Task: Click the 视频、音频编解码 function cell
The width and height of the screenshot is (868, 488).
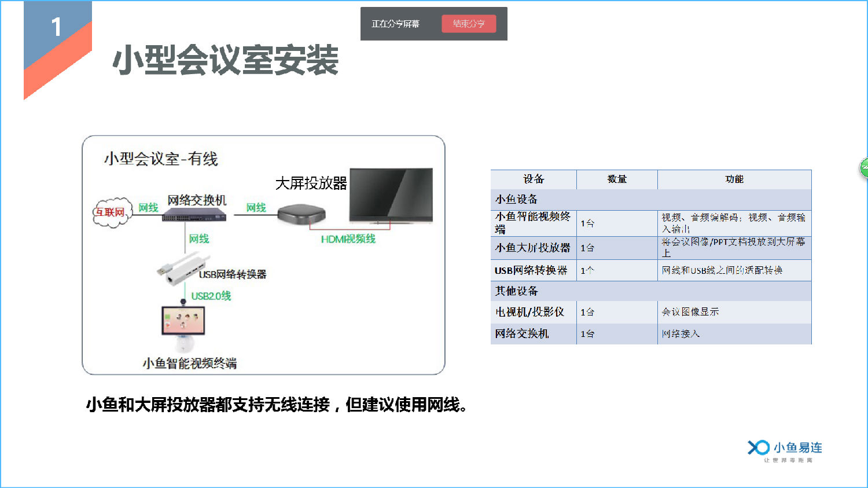Action: (x=734, y=223)
